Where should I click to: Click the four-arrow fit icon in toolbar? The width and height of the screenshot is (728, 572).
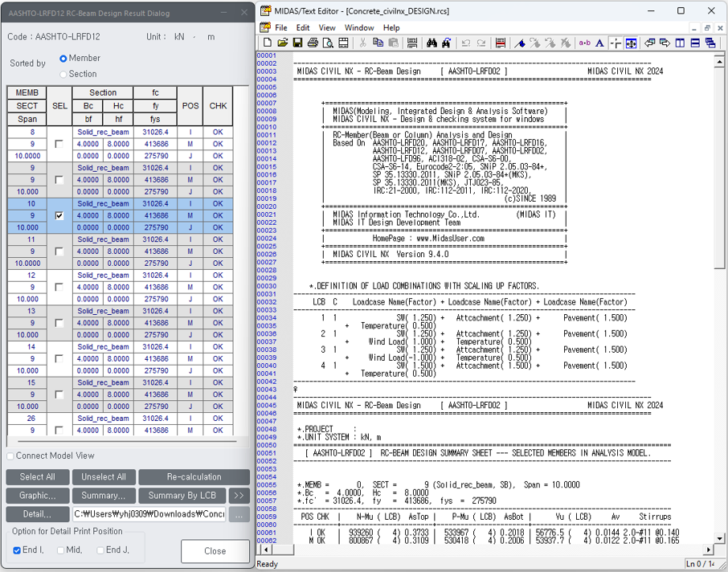[x=631, y=43]
